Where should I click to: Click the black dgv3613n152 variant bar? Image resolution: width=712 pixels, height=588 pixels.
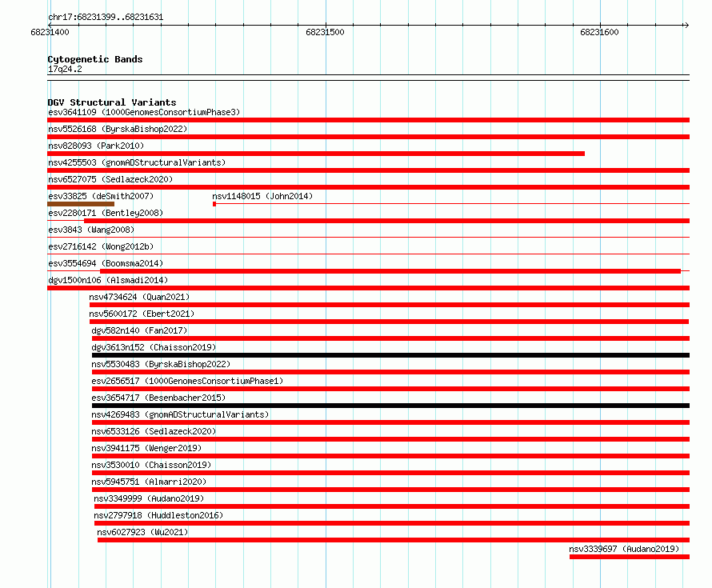(390, 355)
